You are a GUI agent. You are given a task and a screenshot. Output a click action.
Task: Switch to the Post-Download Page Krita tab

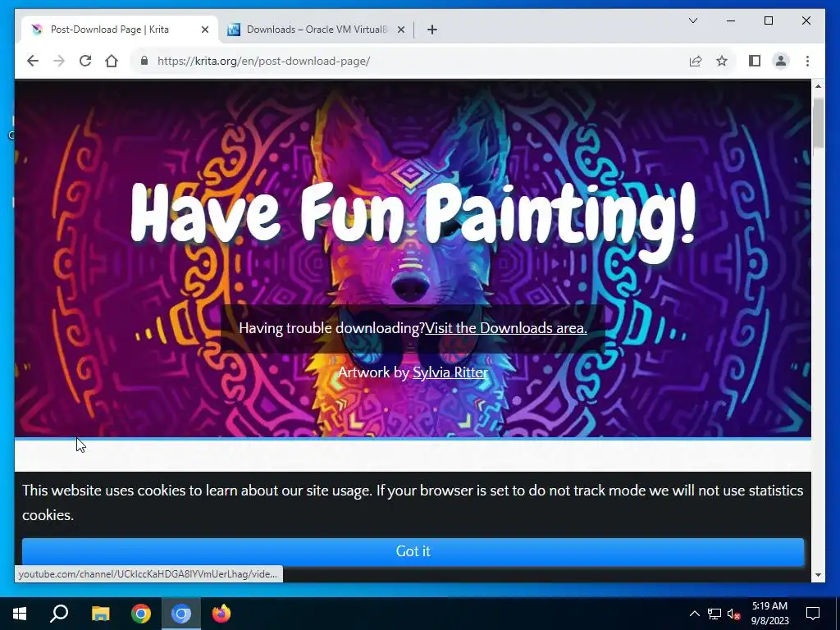[x=120, y=30]
